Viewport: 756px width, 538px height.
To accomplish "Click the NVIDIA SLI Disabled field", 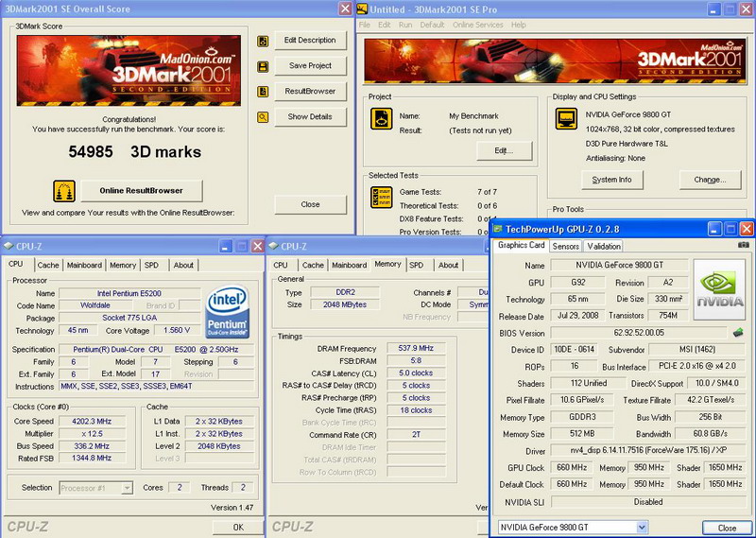I will (648, 502).
